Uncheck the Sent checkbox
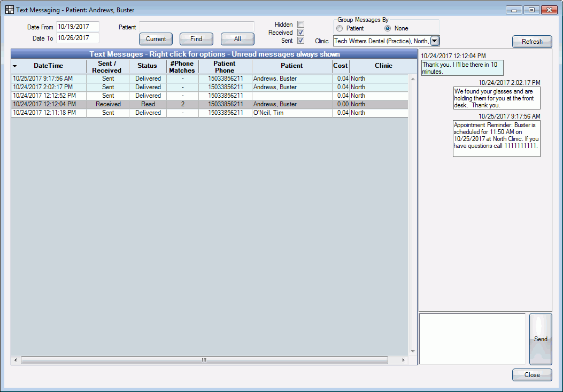563x392 pixels. click(301, 41)
